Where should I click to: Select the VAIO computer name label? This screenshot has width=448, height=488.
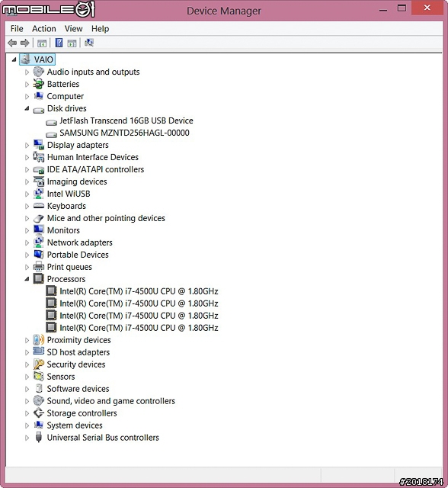[43, 59]
